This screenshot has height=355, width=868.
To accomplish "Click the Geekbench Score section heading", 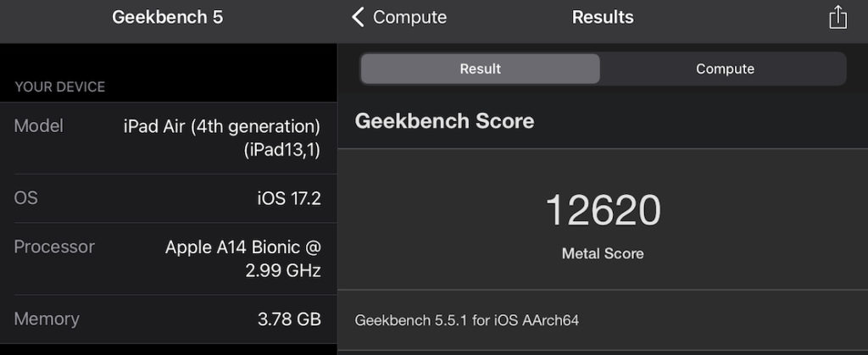I will [x=444, y=121].
